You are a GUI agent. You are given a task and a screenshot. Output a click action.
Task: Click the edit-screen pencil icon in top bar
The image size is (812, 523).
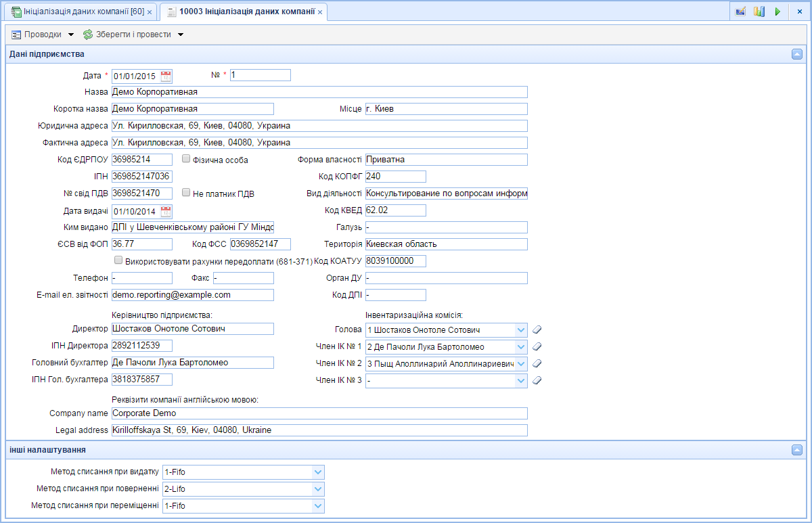click(x=740, y=12)
